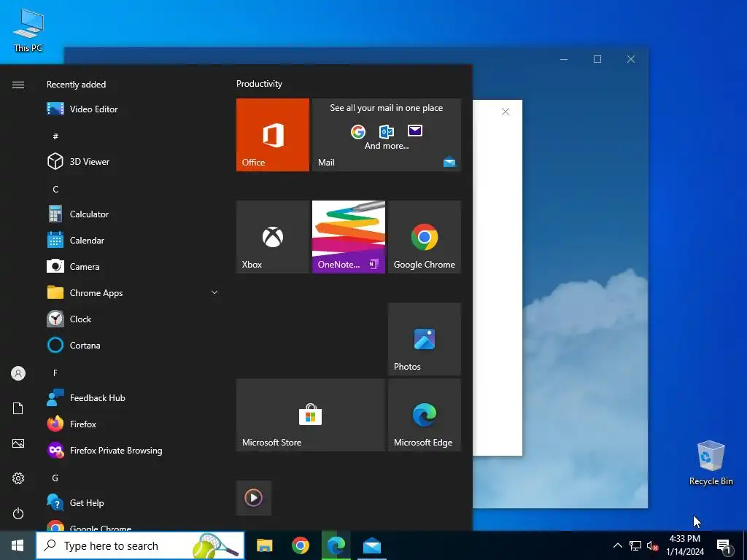Focus the Type here to search box
The height and width of the screenshot is (560, 747).
[x=140, y=545]
